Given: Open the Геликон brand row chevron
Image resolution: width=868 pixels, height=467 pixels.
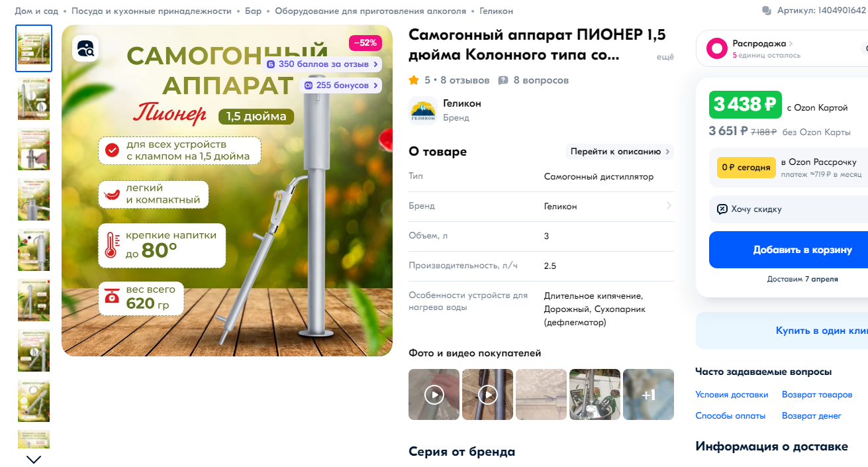Looking at the screenshot, I should (x=669, y=206).
